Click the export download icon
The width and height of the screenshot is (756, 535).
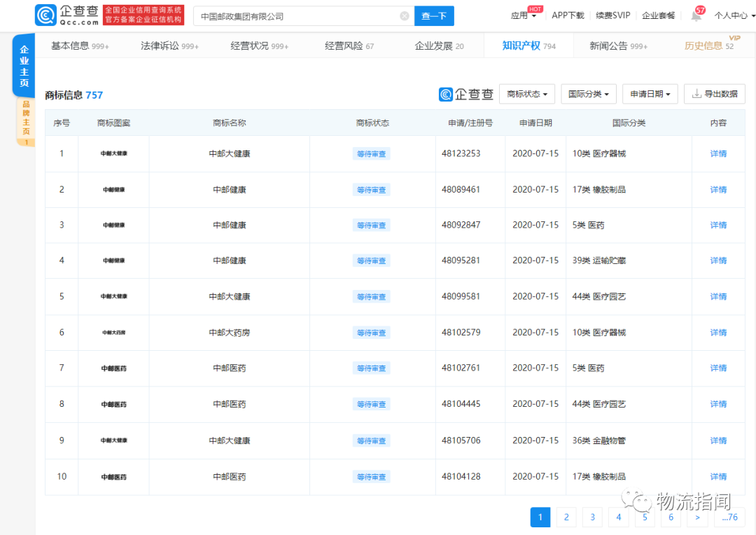tap(696, 94)
